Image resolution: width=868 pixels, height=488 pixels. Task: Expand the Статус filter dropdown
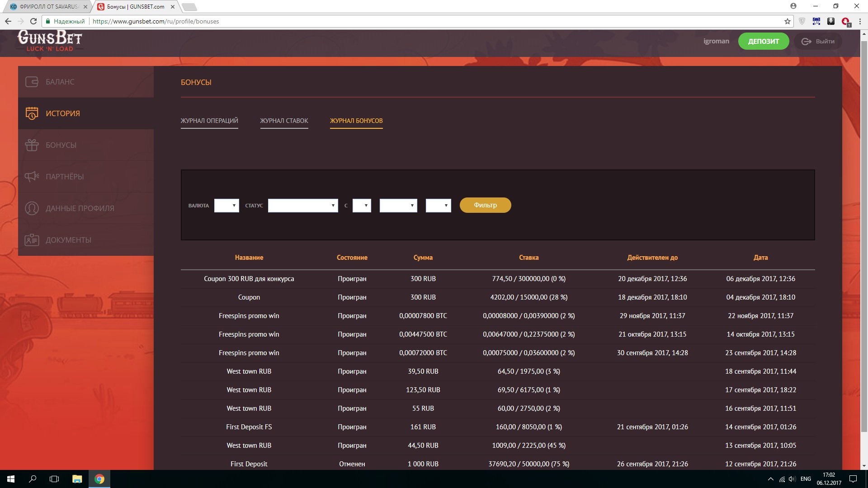pos(303,206)
